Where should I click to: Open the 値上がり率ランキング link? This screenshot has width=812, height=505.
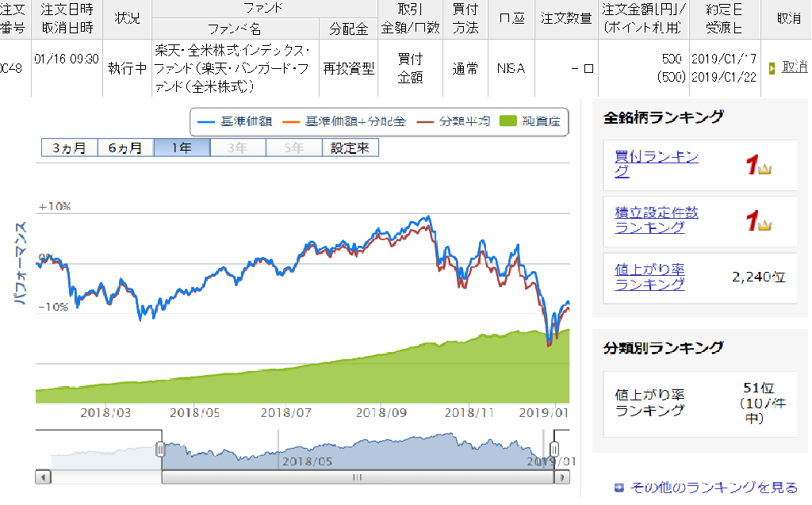coord(649,277)
